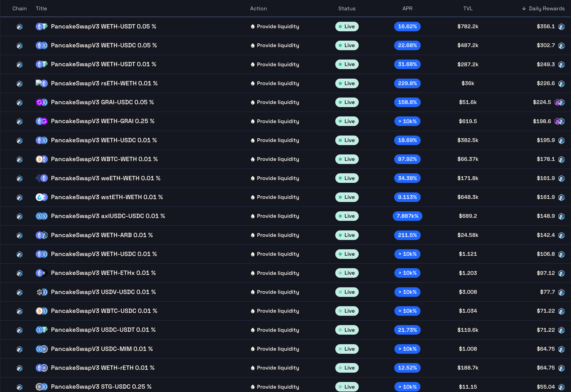Click the TVL column header
This screenshot has width=571, height=392.
point(468,8)
